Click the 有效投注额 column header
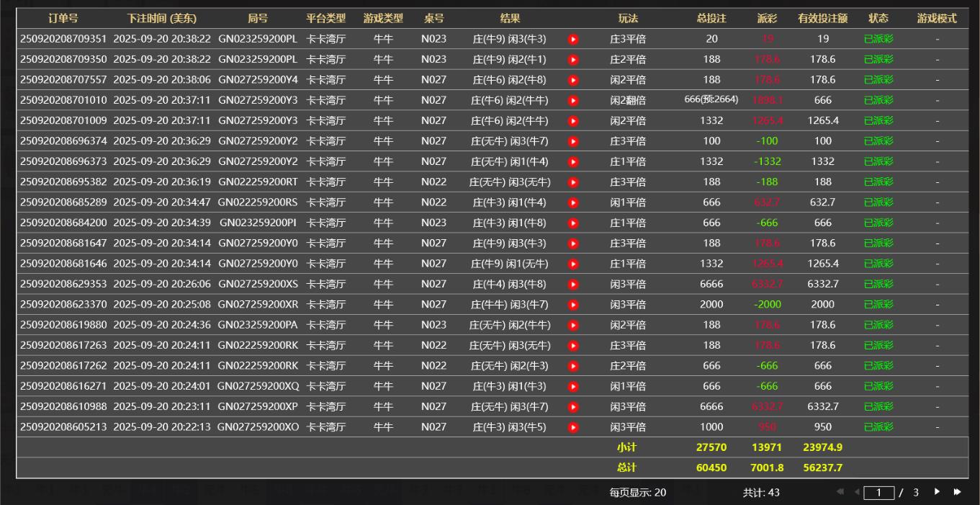 [x=822, y=19]
